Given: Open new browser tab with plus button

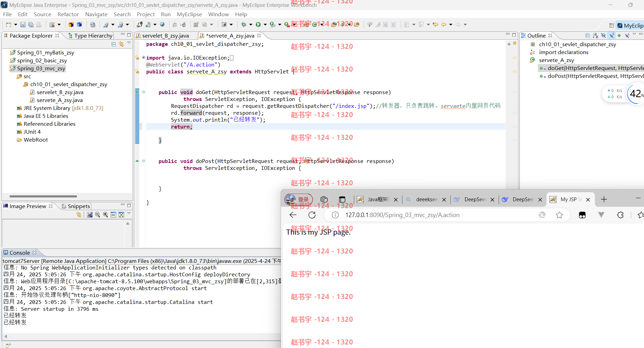Looking at the screenshot, I should click(x=604, y=199).
